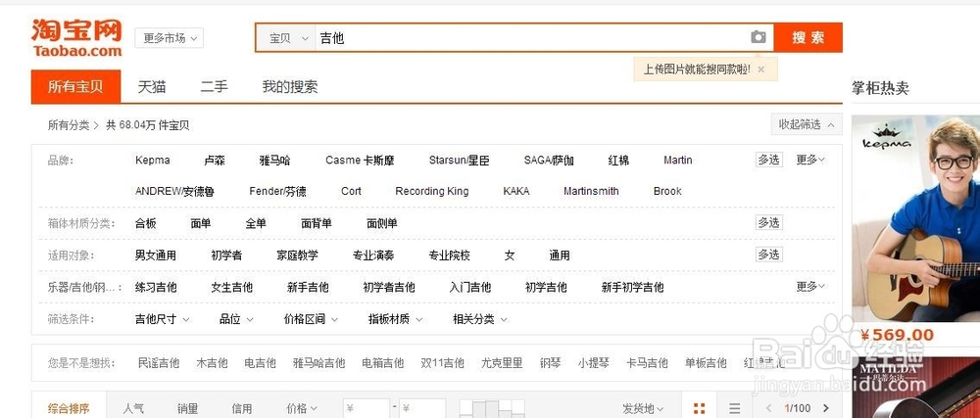Image resolution: width=980 pixels, height=418 pixels.
Task: Open the 发货地 location dropdown
Action: click(x=643, y=408)
